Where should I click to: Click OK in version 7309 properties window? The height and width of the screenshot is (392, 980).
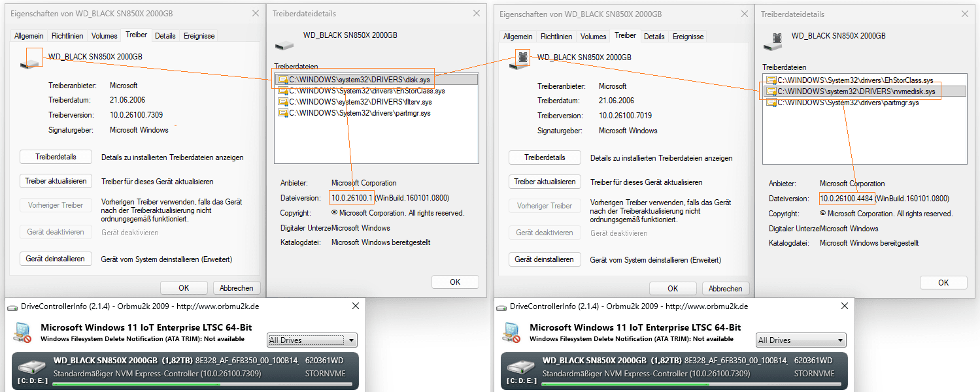click(x=184, y=287)
